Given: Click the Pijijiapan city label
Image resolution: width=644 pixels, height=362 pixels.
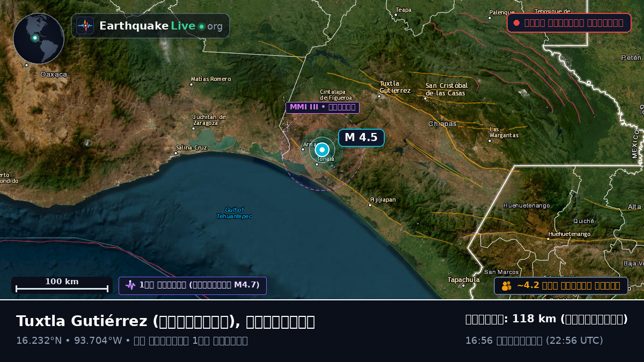Looking at the screenshot, I should click(x=383, y=200).
